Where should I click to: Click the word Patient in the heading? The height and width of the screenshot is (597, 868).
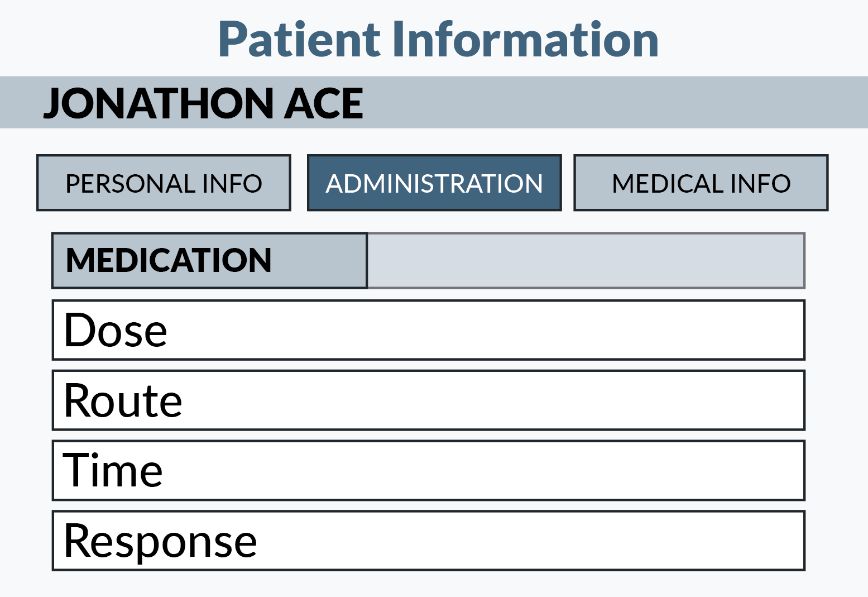[299, 39]
